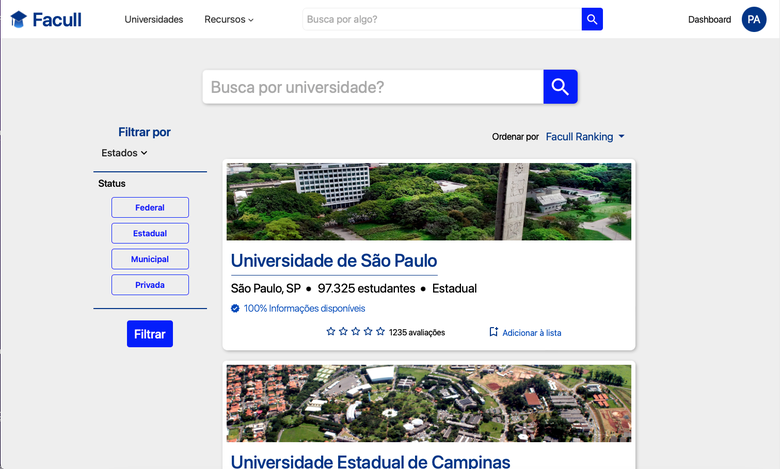
Task: Expand the Recursos menu
Action: click(x=229, y=19)
